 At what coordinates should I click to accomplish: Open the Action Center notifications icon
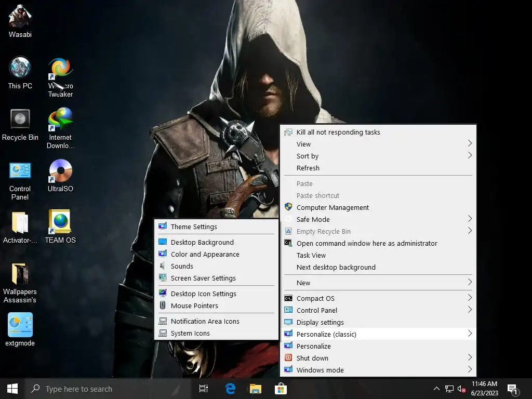(x=513, y=389)
